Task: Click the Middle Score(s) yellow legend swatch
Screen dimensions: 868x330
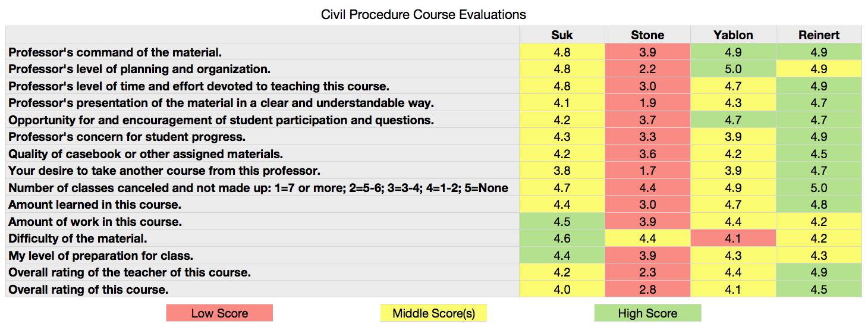Action: [x=433, y=313]
